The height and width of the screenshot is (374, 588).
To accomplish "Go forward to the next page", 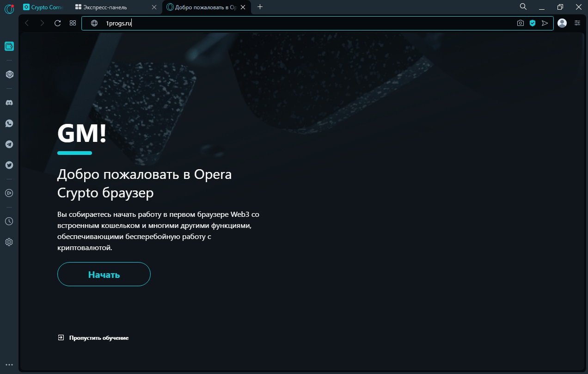I will click(x=42, y=23).
